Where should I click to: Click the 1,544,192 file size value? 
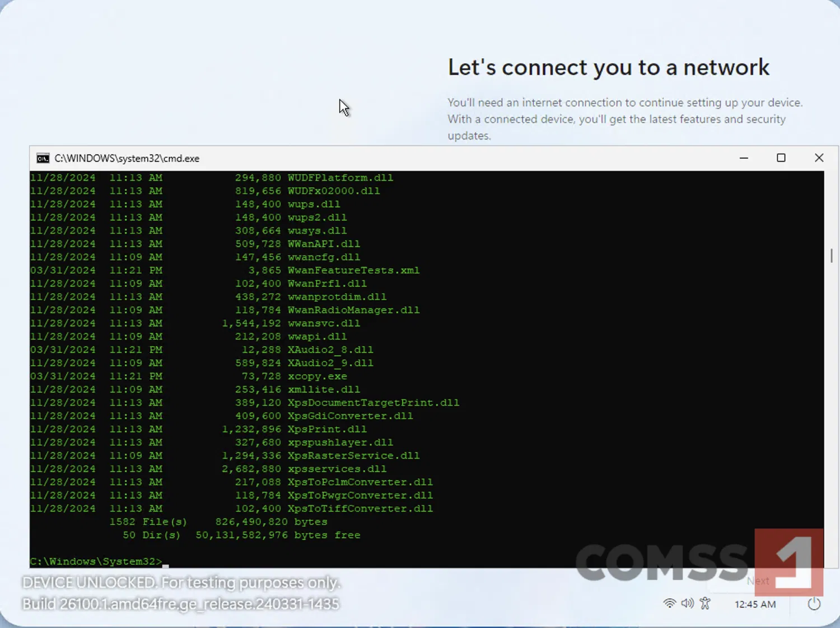pos(251,323)
